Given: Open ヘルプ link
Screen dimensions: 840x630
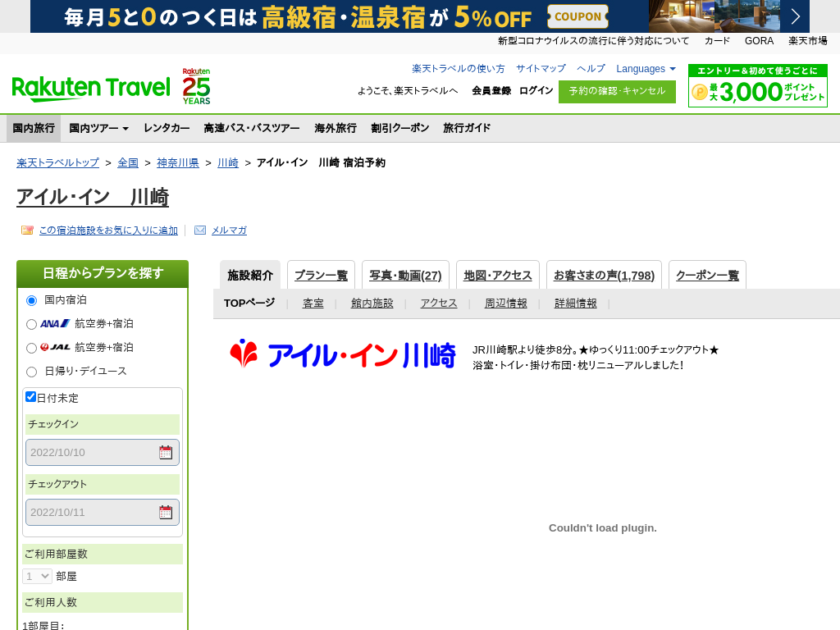Looking at the screenshot, I should pos(591,69).
